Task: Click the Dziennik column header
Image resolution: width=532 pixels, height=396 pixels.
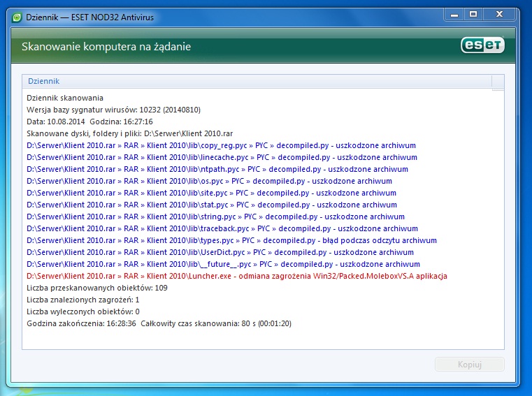Action: point(257,82)
